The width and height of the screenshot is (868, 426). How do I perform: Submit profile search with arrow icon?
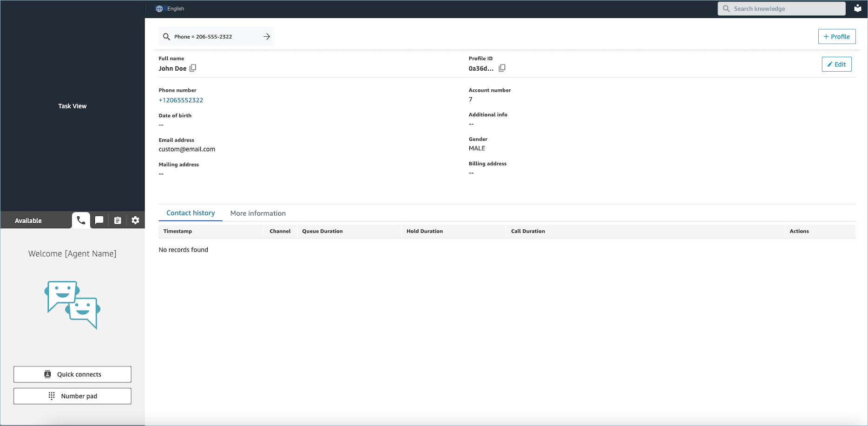(x=267, y=37)
